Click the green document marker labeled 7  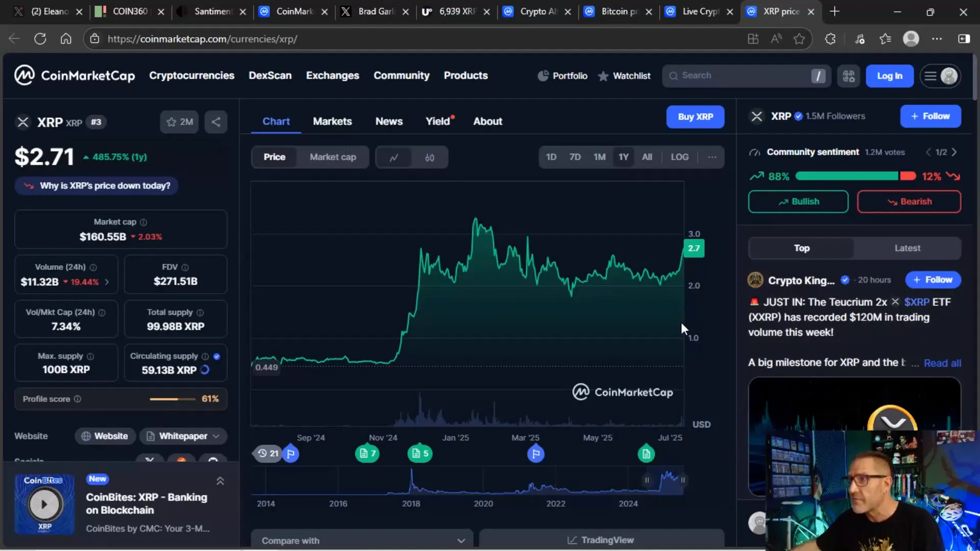point(367,453)
